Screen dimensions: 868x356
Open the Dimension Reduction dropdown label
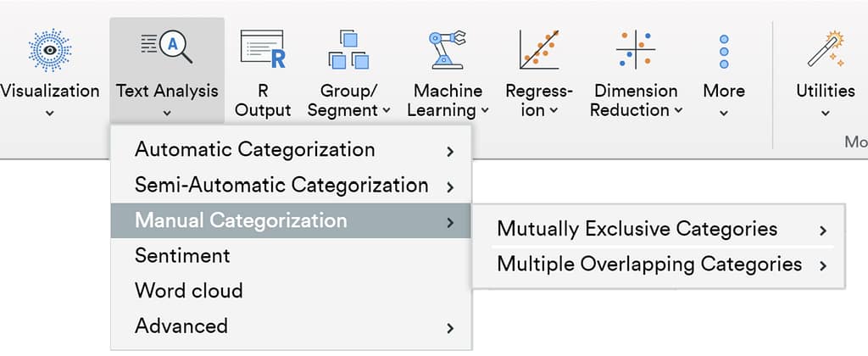tap(636, 100)
